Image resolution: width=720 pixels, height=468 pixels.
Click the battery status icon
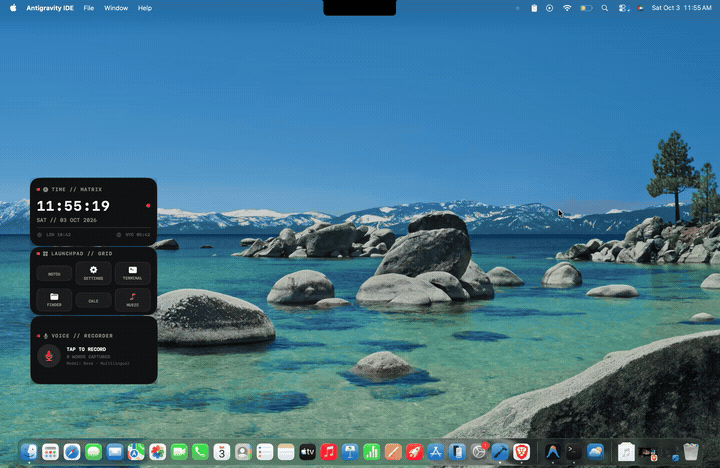[586, 8]
